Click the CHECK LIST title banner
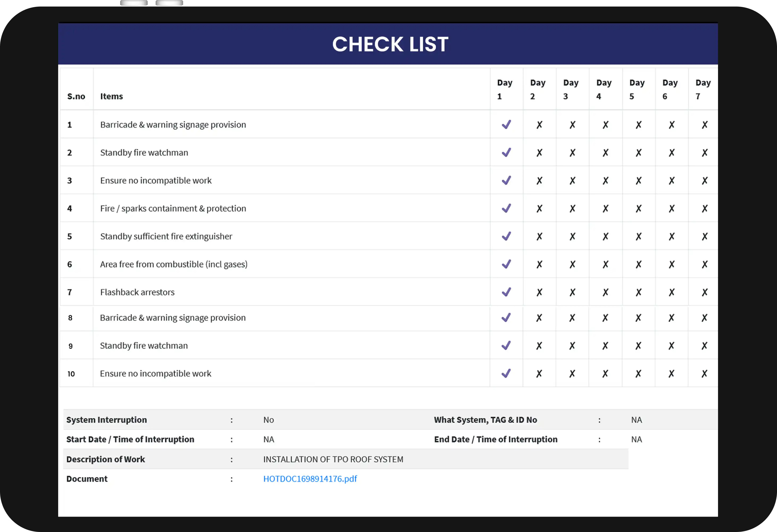 click(x=388, y=44)
